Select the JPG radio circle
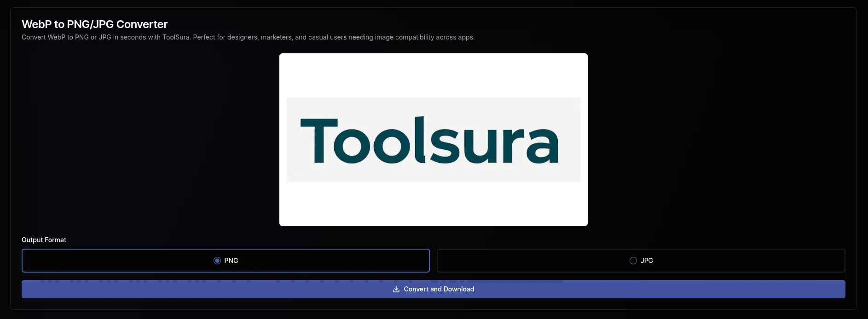 pos(633,261)
